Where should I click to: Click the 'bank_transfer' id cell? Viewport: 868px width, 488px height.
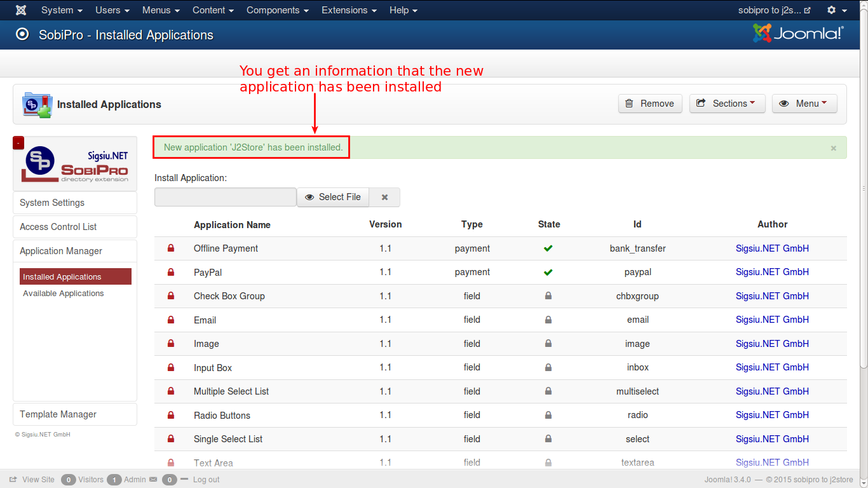(637, 248)
